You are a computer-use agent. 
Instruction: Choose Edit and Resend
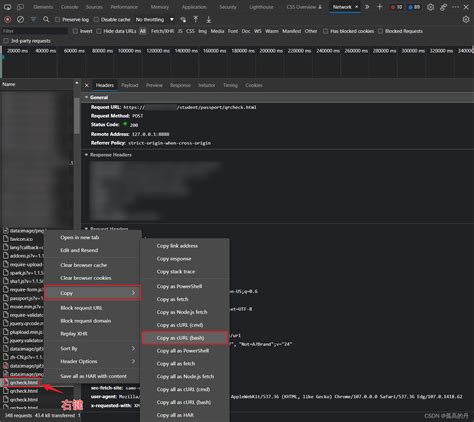click(x=92, y=250)
